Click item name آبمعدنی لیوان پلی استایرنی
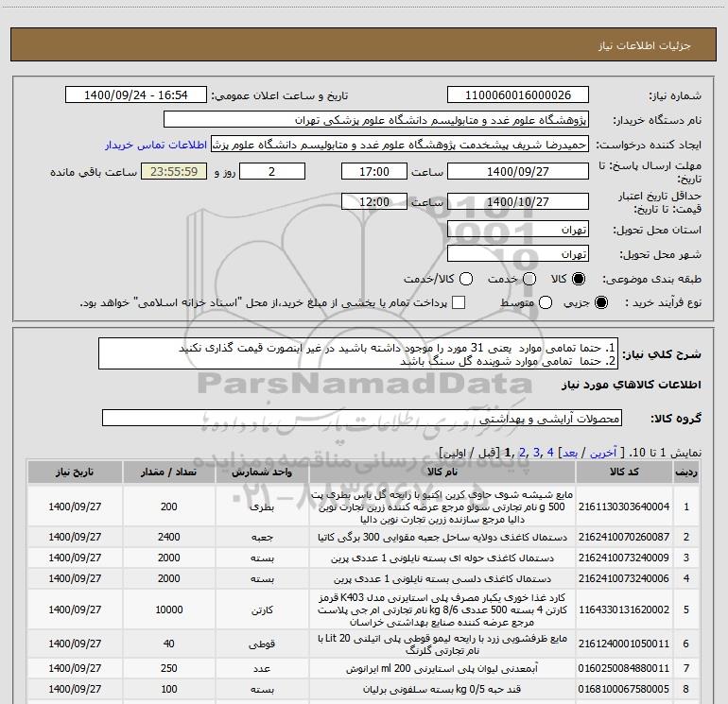 point(442,669)
